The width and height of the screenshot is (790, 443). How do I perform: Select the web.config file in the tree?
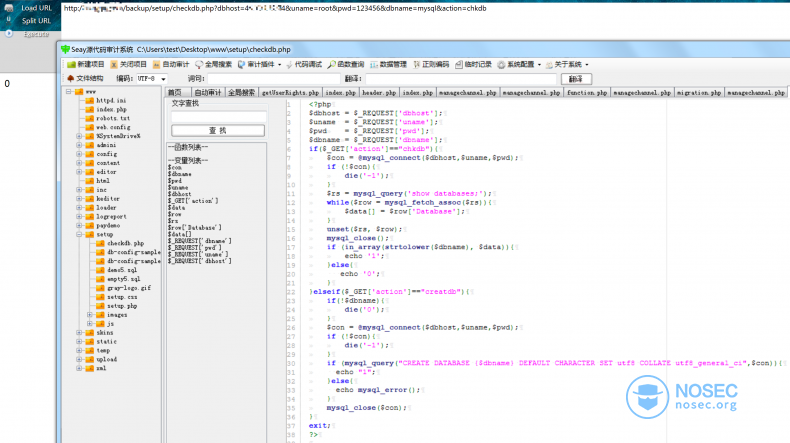click(x=113, y=128)
